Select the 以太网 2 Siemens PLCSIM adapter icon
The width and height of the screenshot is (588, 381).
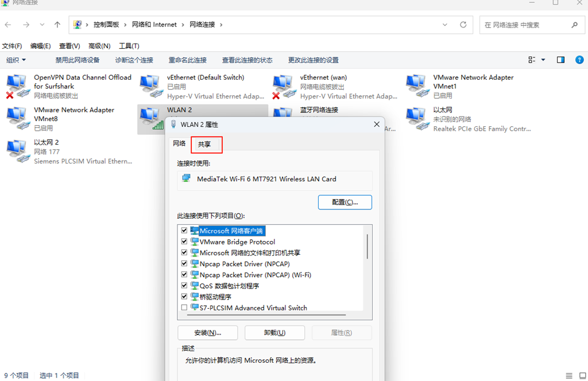point(17,151)
